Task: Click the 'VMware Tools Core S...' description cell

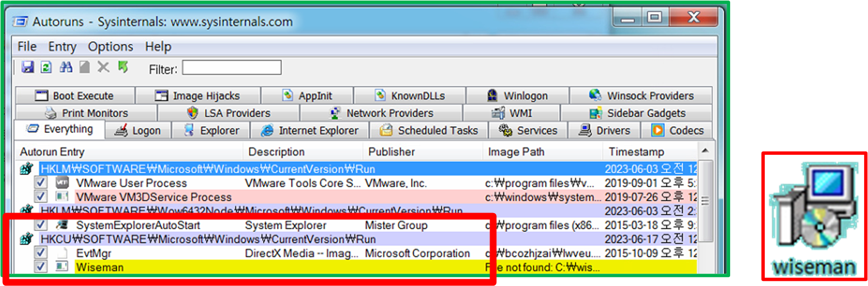Action: click(x=303, y=183)
